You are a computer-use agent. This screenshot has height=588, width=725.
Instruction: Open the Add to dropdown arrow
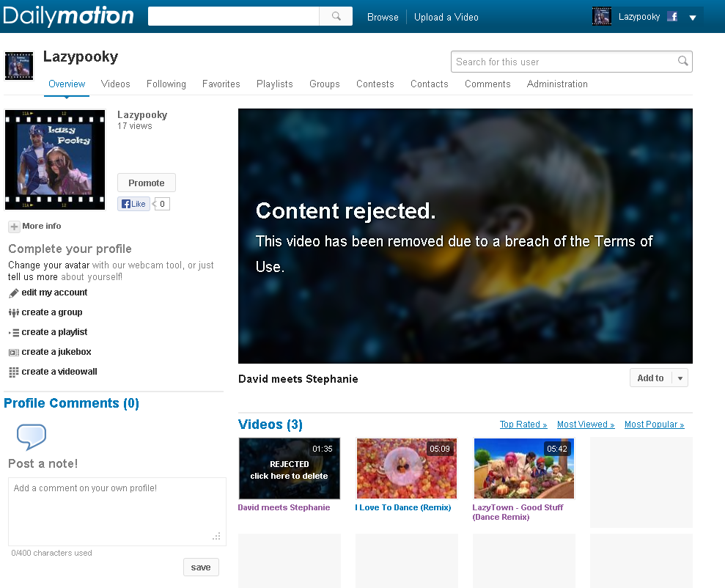(x=680, y=378)
